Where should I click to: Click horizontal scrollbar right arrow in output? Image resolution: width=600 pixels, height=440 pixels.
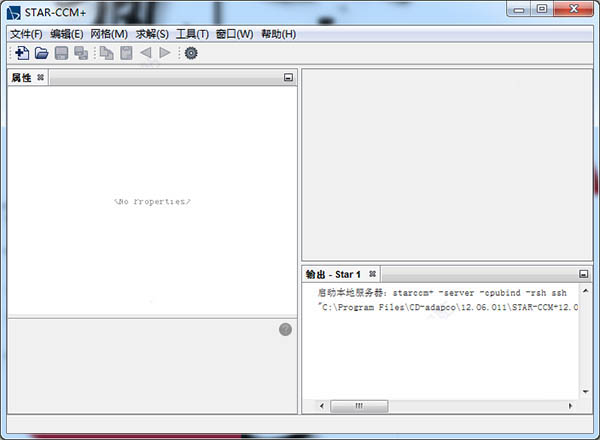[x=570, y=406]
